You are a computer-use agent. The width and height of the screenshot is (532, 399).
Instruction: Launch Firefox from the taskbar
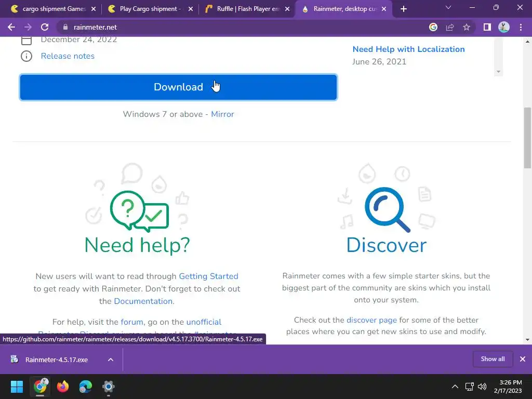[x=63, y=387]
